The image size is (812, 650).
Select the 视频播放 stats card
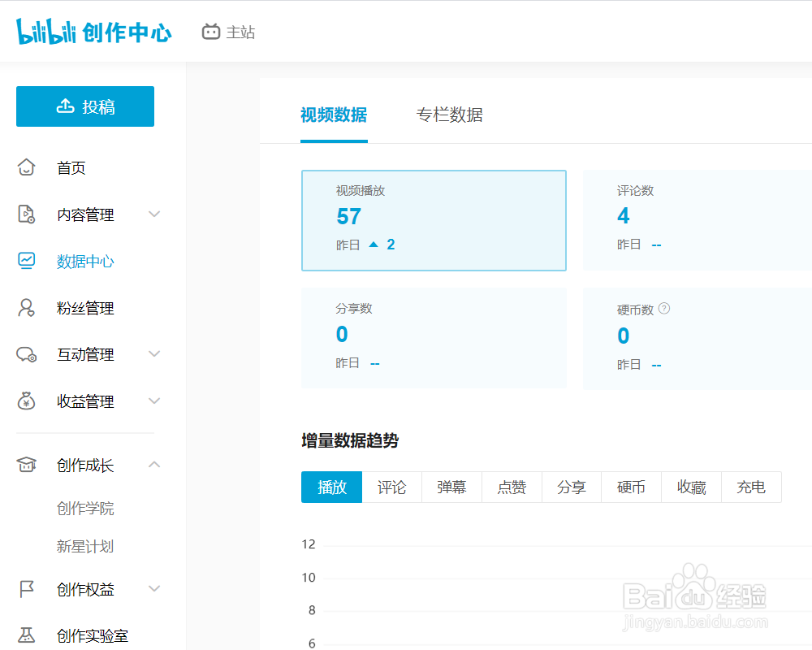(434, 220)
